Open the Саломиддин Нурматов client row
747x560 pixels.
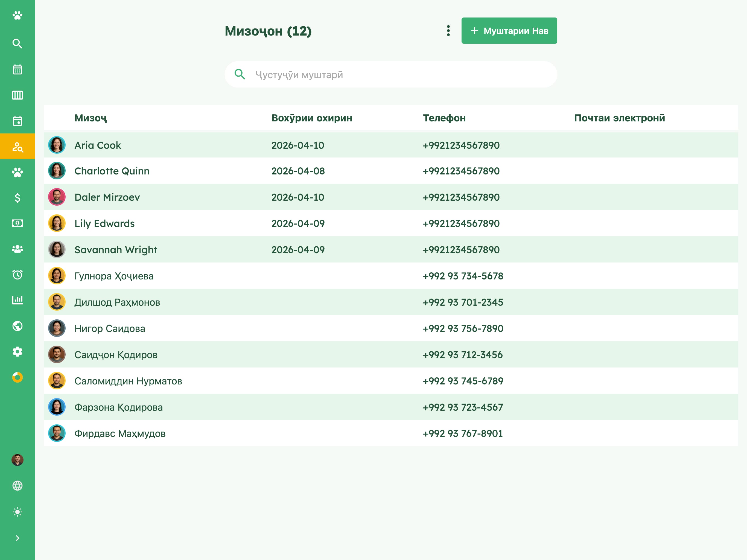tap(391, 381)
